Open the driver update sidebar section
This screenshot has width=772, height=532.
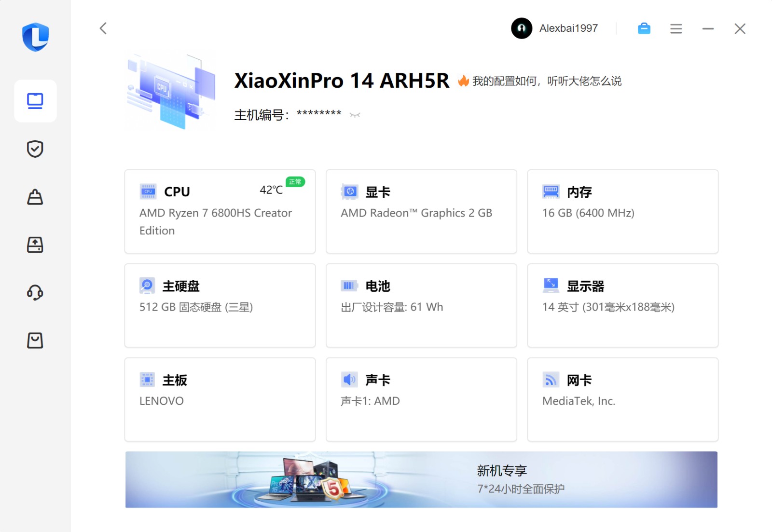pyautogui.click(x=35, y=245)
